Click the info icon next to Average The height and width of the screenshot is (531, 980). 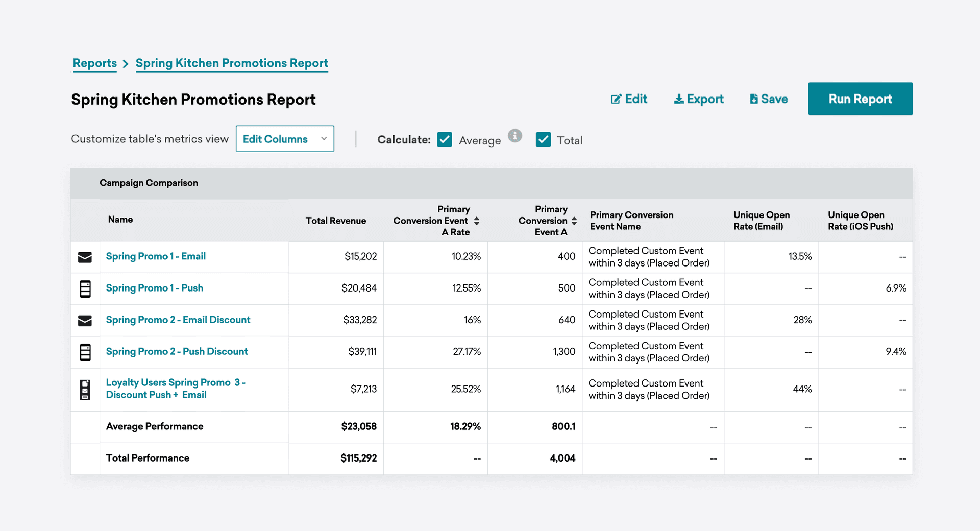pyautogui.click(x=515, y=136)
